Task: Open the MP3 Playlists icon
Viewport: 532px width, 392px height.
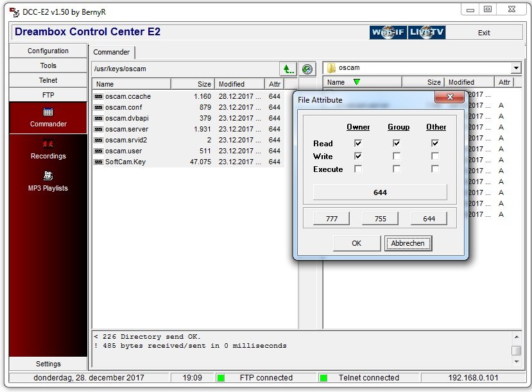Action: point(48,176)
